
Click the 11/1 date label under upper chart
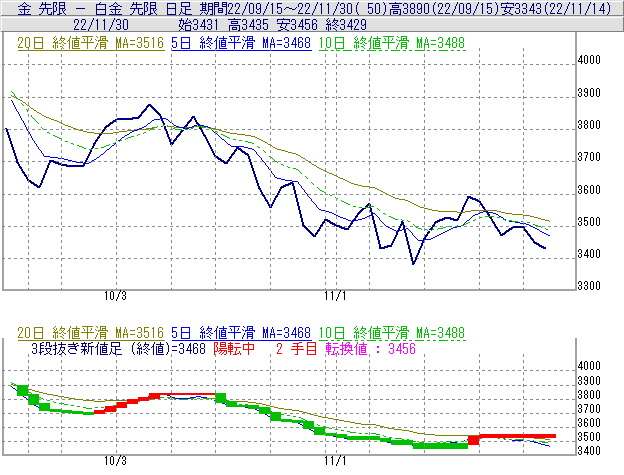335,296
